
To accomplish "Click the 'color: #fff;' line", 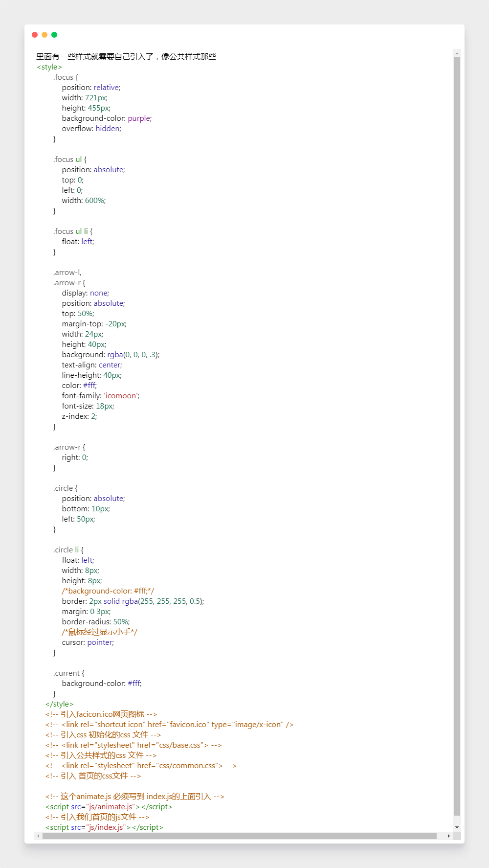I will click(79, 386).
